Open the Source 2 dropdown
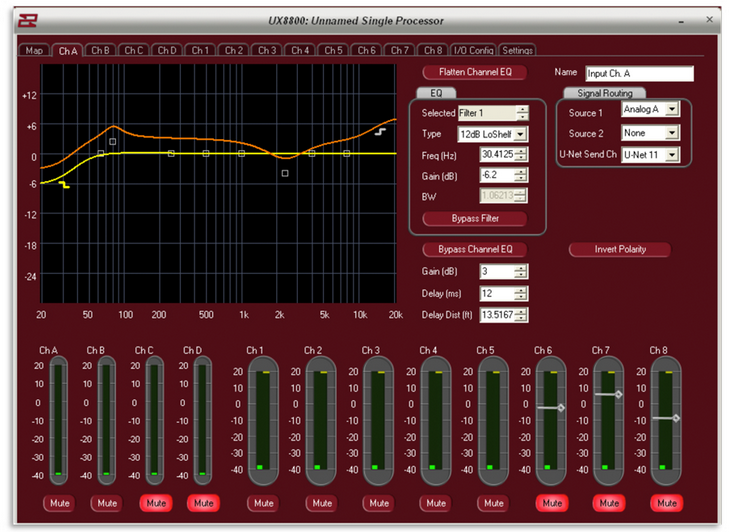This screenshot has height=532, width=734. click(672, 133)
